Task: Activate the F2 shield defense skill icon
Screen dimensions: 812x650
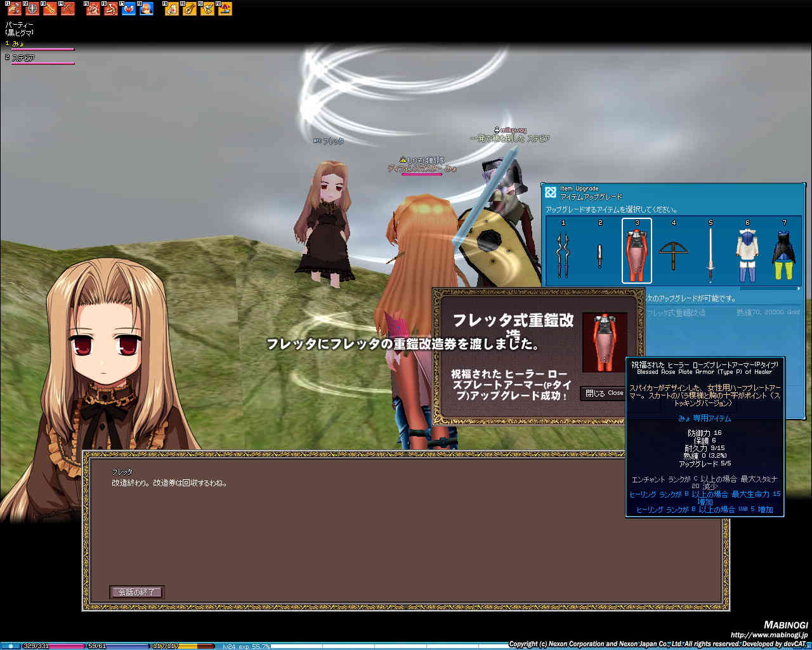Action: pyautogui.click(x=32, y=9)
